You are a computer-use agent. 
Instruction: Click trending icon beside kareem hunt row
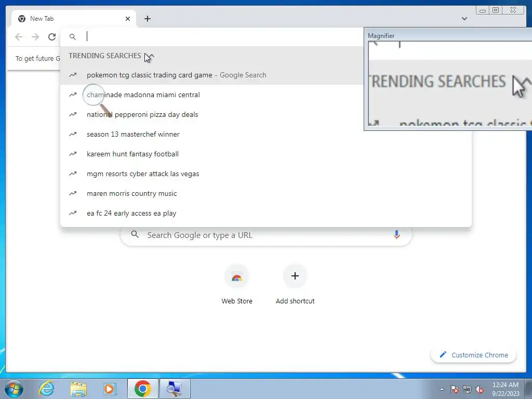coord(73,154)
